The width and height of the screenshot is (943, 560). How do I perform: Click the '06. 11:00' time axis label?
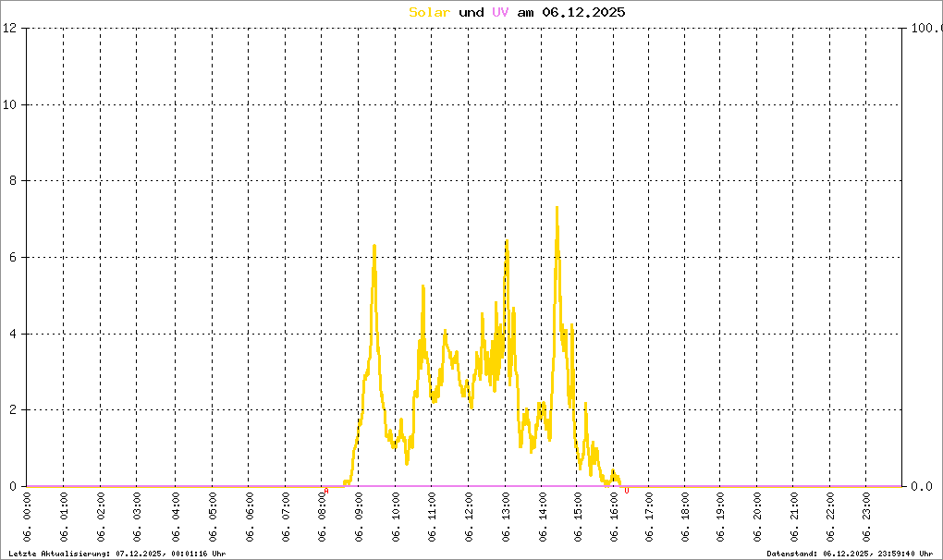432,517
